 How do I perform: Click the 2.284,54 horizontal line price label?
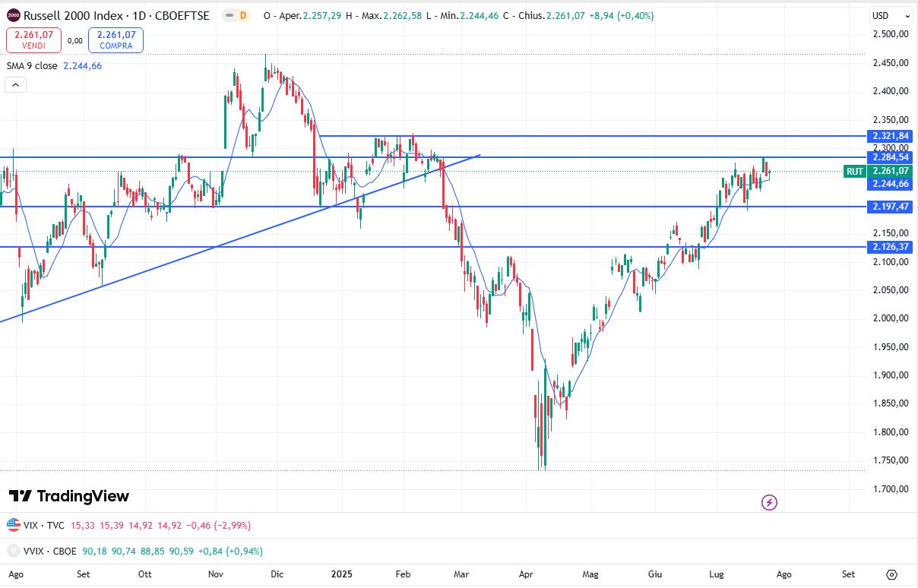(x=890, y=157)
